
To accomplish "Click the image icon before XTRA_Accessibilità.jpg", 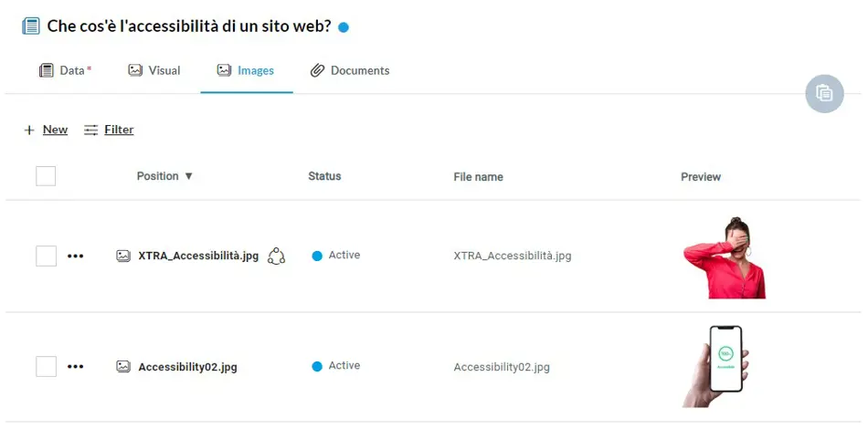I will (x=123, y=256).
